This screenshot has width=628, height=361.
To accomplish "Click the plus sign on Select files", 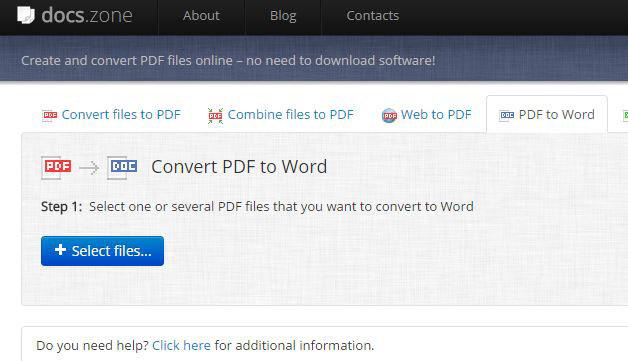I will [60, 250].
